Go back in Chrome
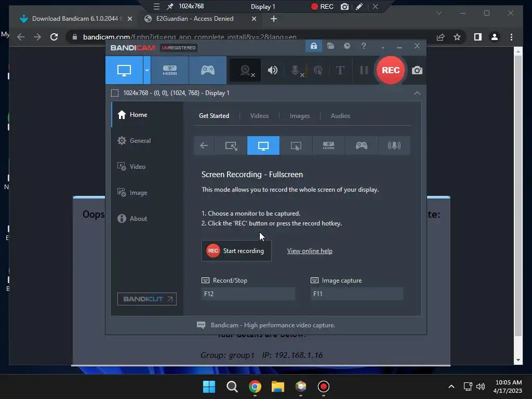 [21, 37]
